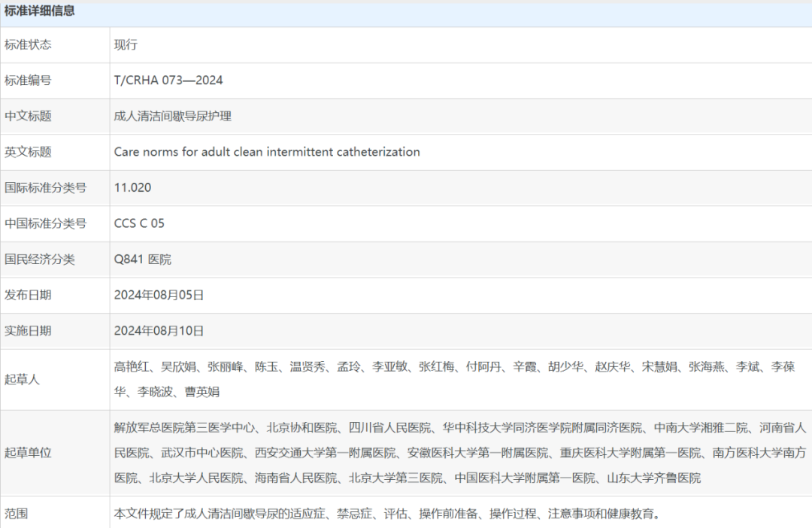This screenshot has height=528, width=812.
Task: Select 山东大学齐鲁医院 in drafting units
Action: (x=654, y=478)
